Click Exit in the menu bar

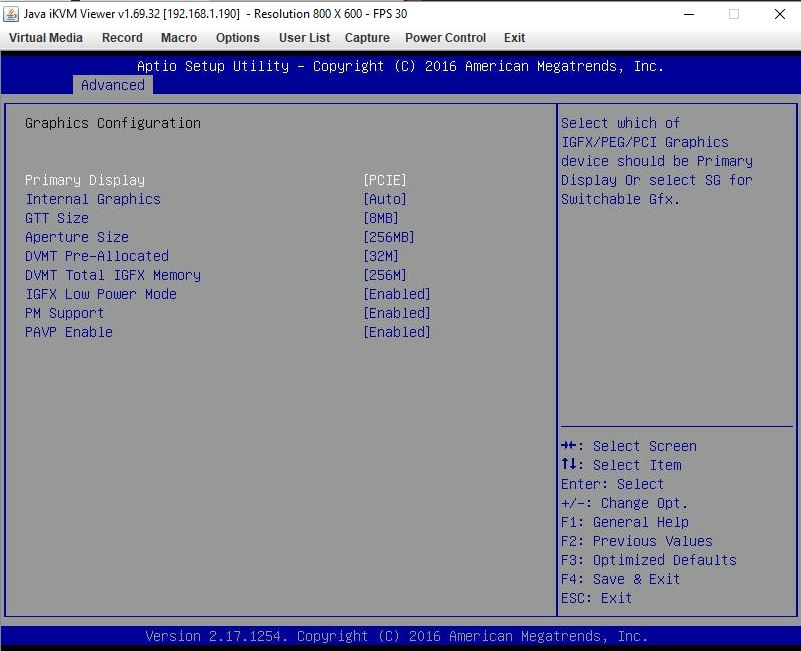514,38
